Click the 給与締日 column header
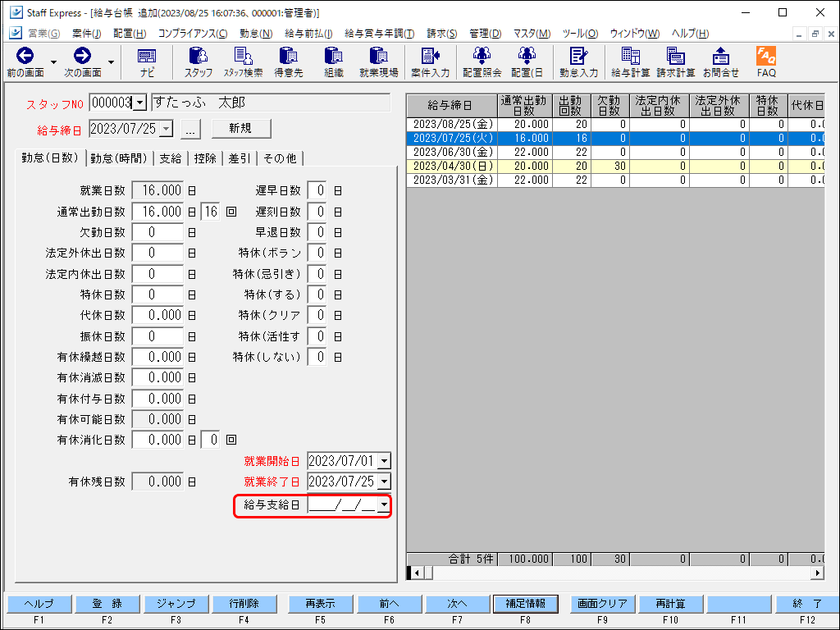The image size is (840, 630). click(452, 106)
